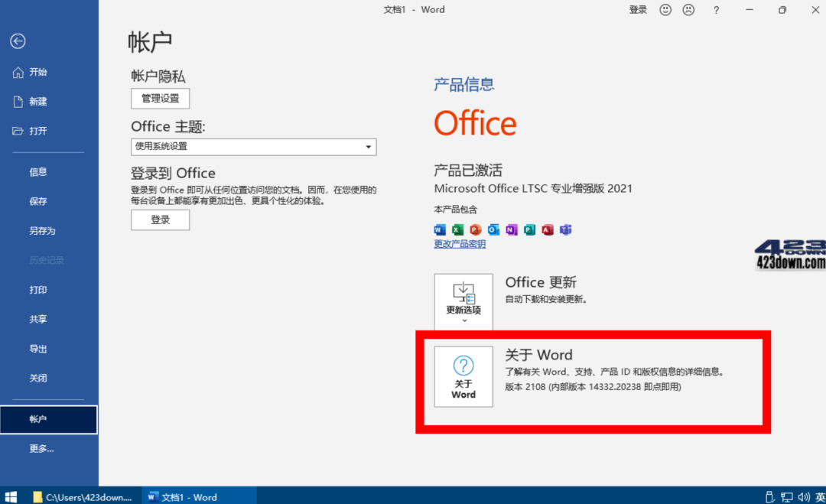
Task: Click the Word product icon
Action: coord(440,229)
